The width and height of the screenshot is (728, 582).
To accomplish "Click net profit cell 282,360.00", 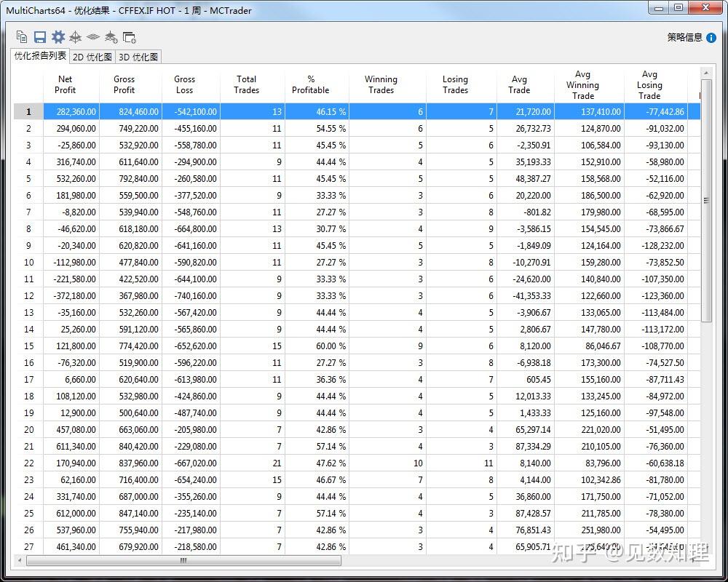I will click(x=71, y=112).
